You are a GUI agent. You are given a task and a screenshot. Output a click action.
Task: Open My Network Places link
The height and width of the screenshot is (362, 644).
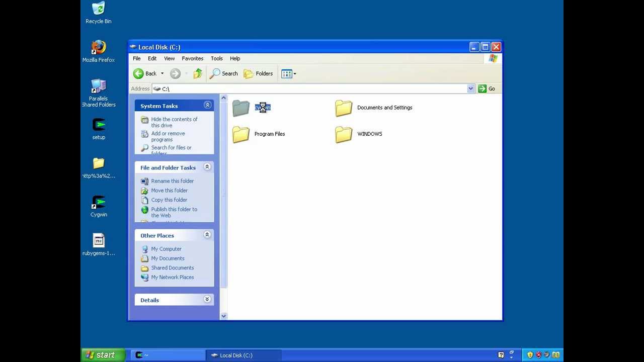click(x=172, y=277)
